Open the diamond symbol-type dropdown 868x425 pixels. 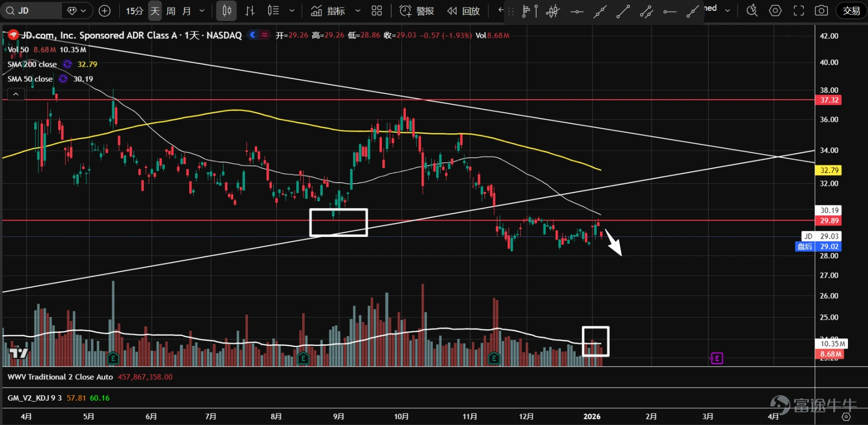point(76,11)
